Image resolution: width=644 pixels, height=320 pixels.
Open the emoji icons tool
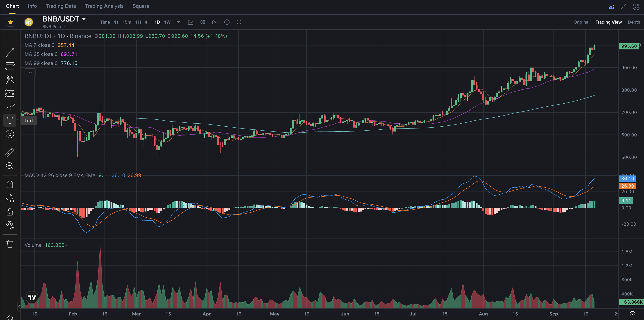(x=10, y=134)
